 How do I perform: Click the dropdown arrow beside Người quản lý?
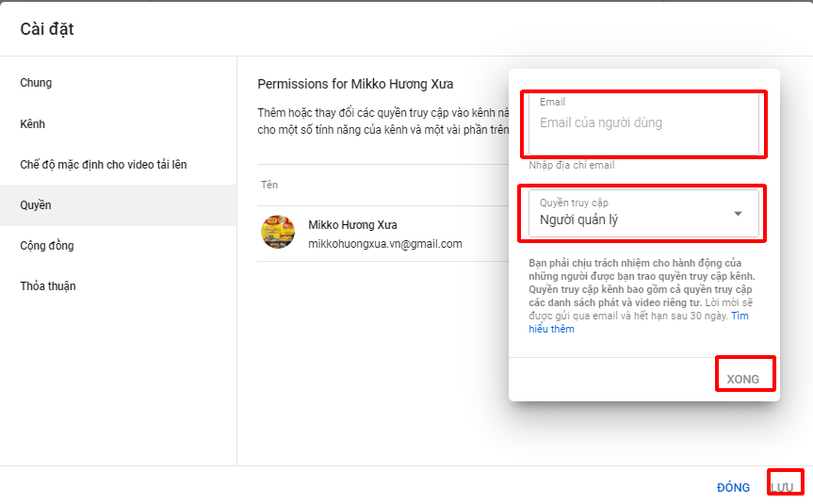739,214
